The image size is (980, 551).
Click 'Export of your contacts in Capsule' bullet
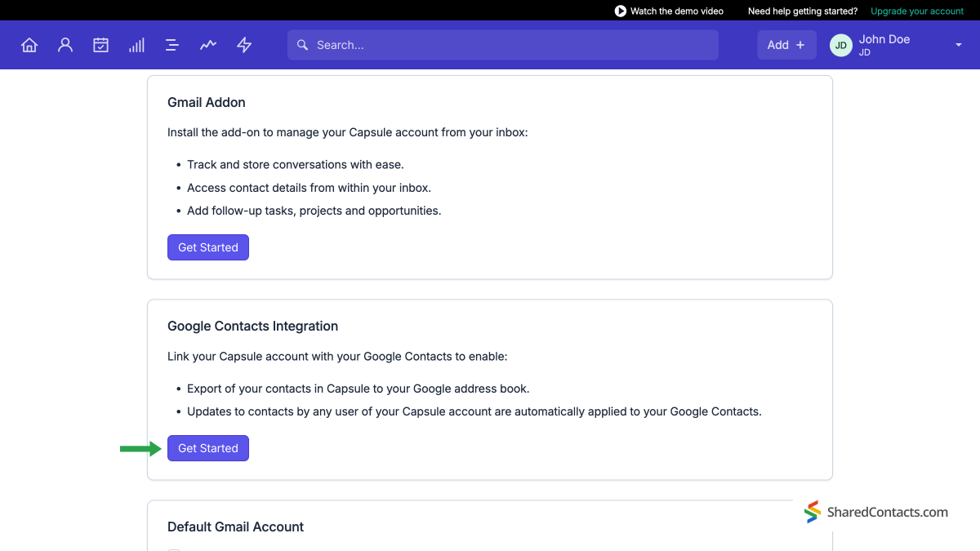click(359, 389)
